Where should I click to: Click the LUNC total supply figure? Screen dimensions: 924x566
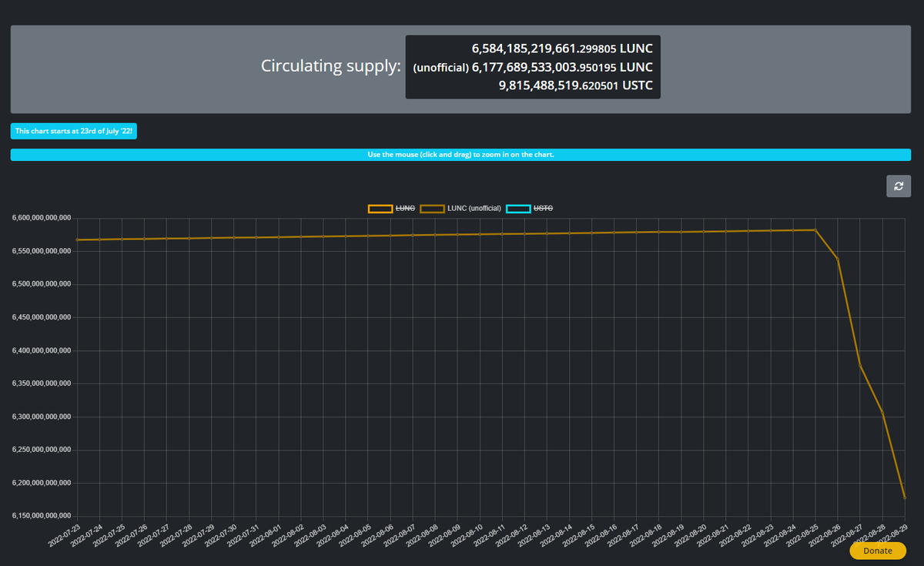pos(561,48)
